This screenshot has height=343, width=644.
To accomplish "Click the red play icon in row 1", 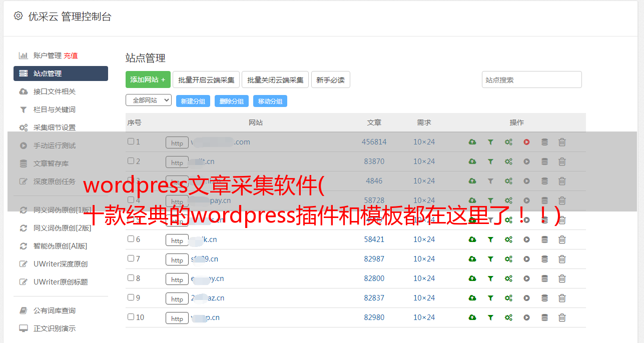I will pos(526,142).
